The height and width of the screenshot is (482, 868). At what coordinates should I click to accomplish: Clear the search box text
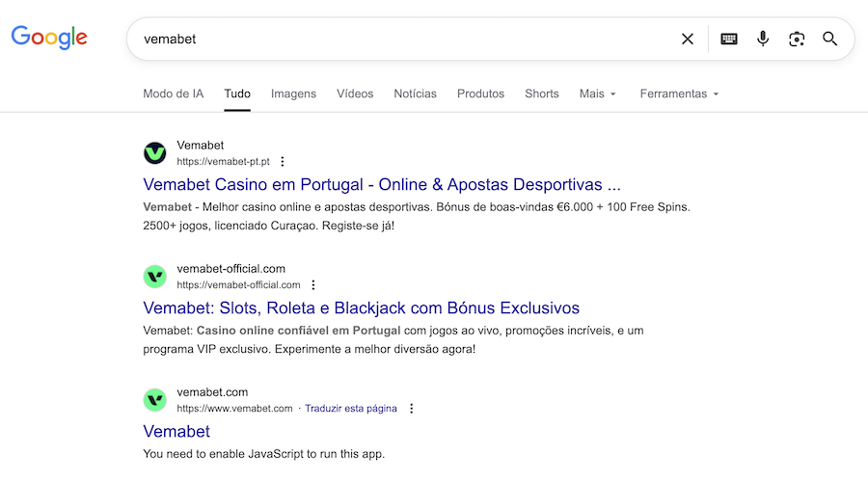point(688,39)
